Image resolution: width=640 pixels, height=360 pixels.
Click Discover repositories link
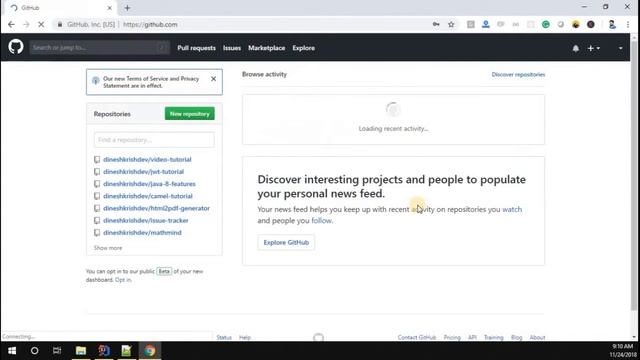click(x=518, y=74)
